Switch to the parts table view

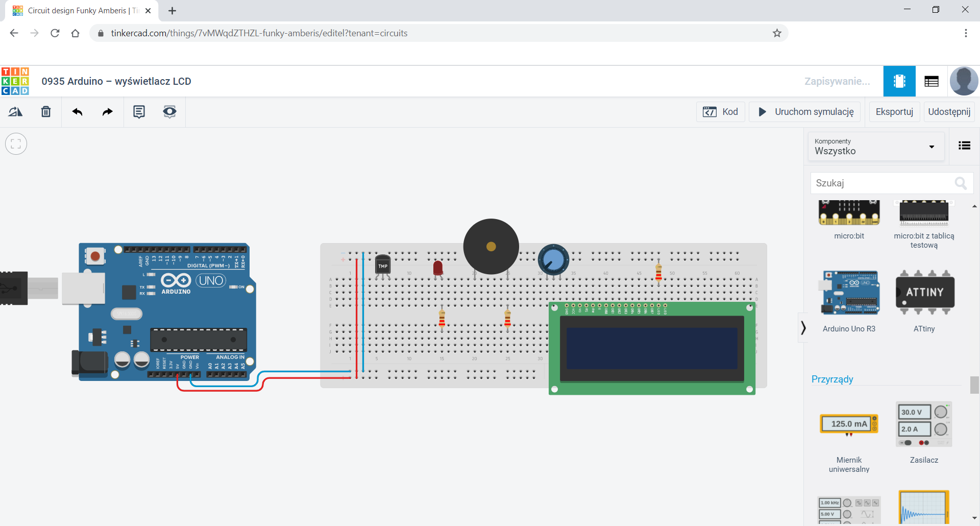pos(932,81)
